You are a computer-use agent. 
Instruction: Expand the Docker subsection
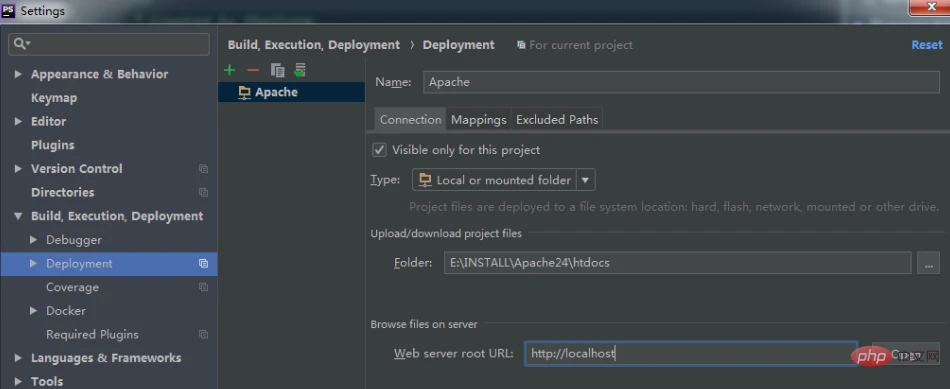[33, 311]
